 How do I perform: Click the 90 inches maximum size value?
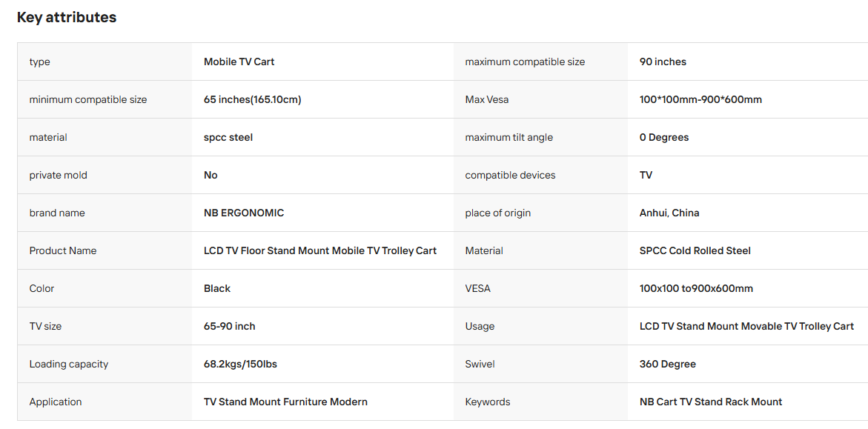[x=663, y=62]
